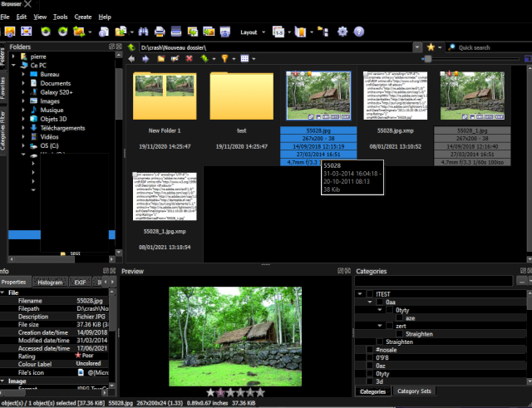Switch to the Category Sets tab

(414, 391)
